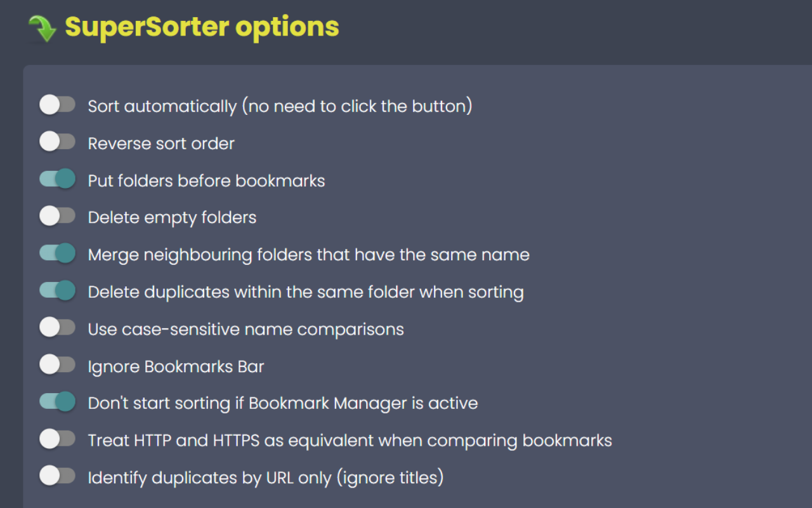The image size is (812, 508).
Task: Click the 'Delete empty folders' label
Action: (172, 217)
